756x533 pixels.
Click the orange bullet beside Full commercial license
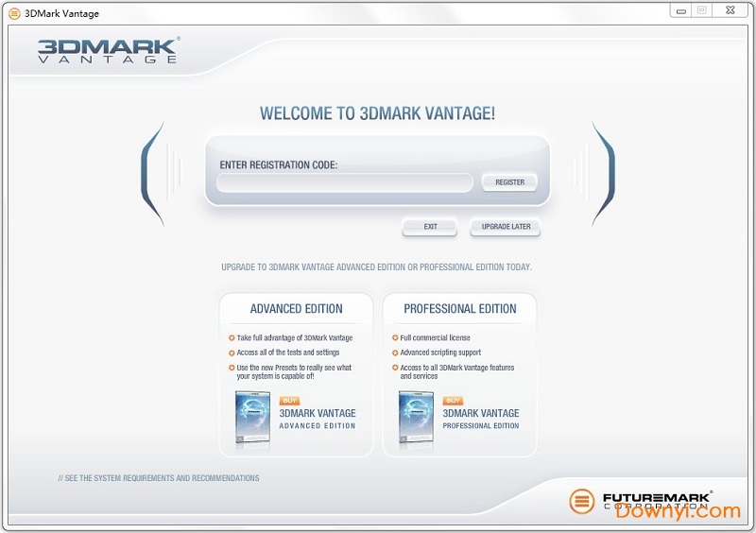394,338
